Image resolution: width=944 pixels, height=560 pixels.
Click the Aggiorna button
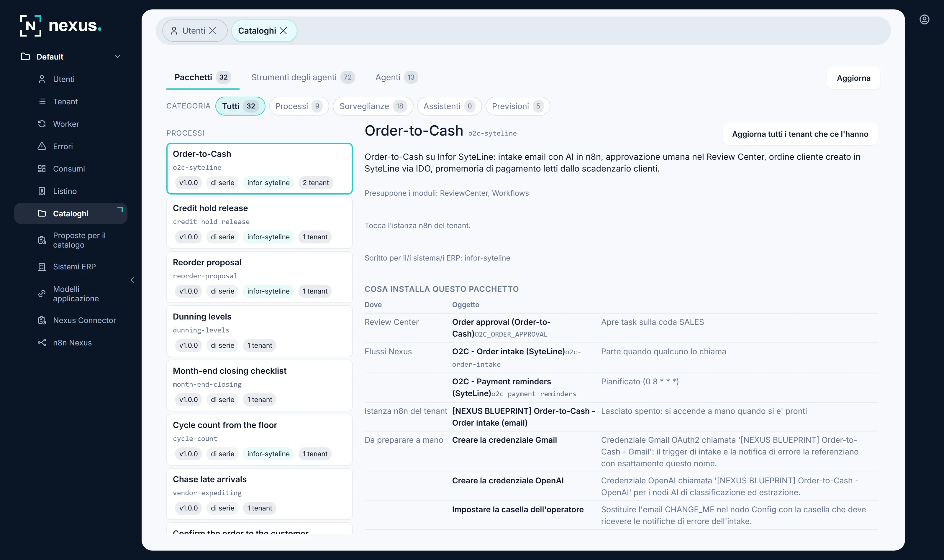pyautogui.click(x=853, y=78)
